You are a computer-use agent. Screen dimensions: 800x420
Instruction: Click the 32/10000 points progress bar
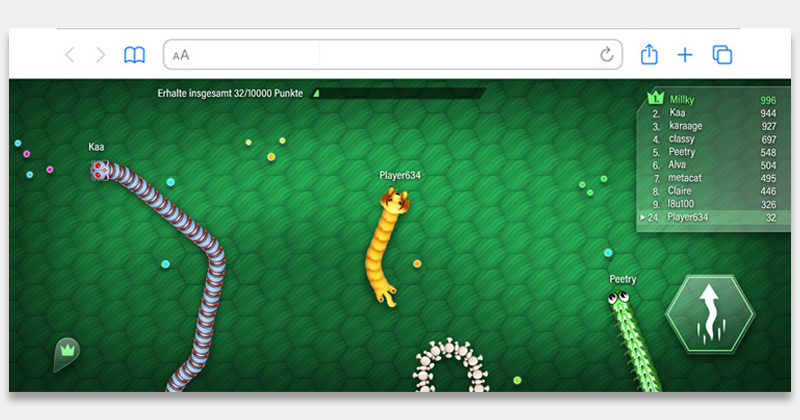[400, 93]
